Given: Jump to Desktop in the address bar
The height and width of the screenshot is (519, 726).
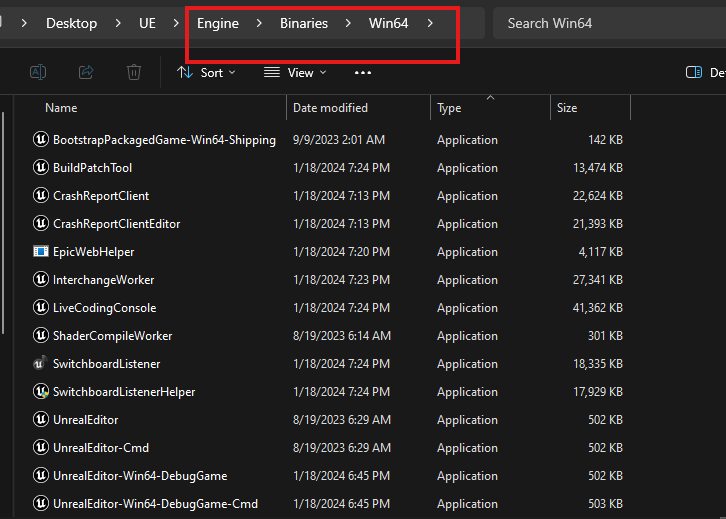Looking at the screenshot, I should 71,23.
